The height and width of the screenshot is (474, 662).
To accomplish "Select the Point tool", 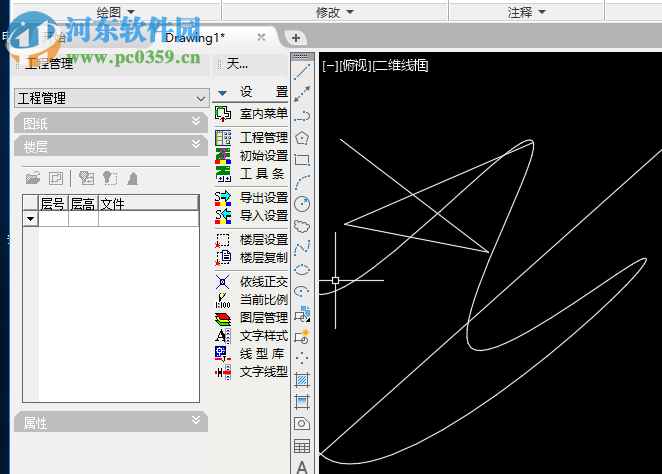I will (302, 358).
